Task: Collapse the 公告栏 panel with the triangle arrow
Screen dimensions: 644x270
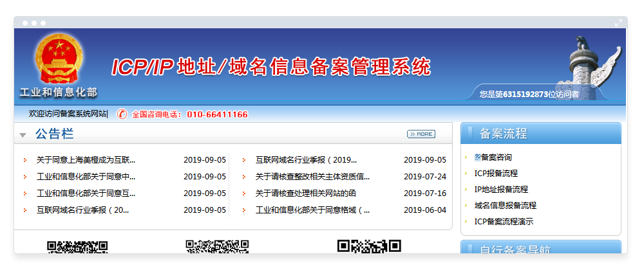Action: pyautogui.click(x=23, y=135)
